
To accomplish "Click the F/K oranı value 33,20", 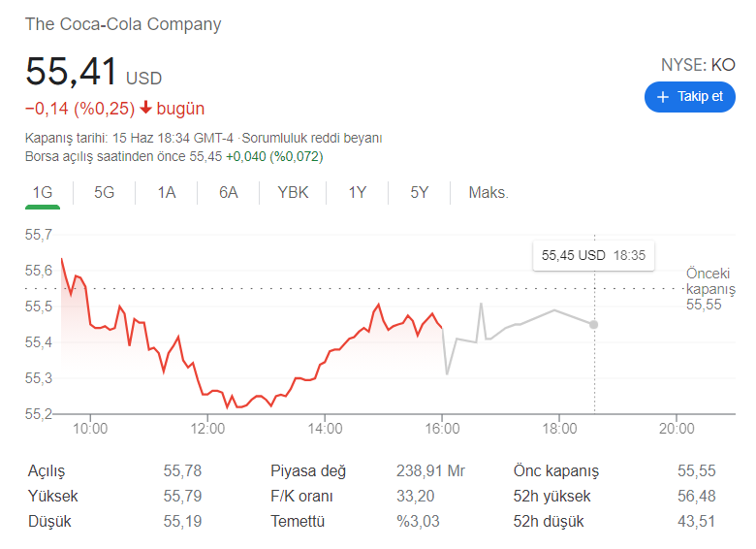I will [416, 496].
